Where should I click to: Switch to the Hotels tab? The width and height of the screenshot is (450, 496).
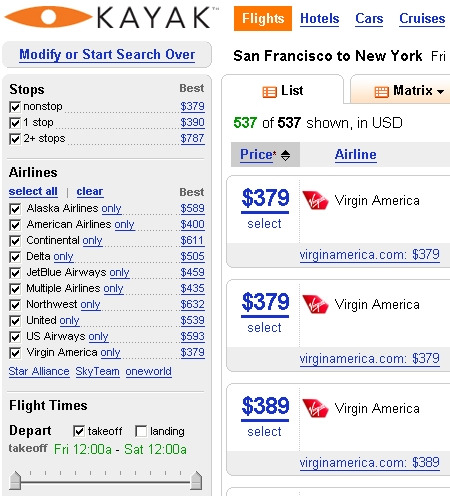(319, 18)
